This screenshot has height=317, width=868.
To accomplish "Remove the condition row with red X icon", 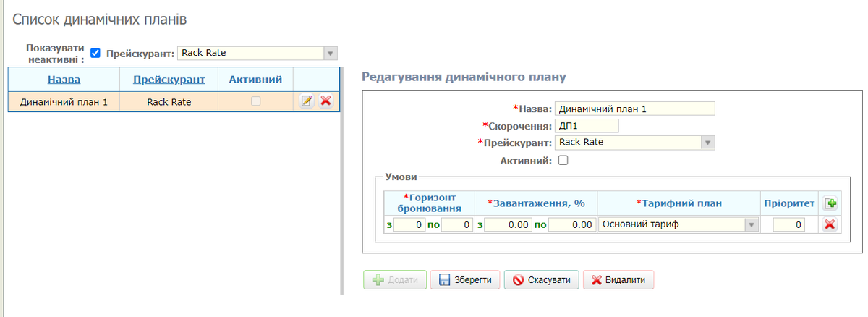I will point(830,225).
